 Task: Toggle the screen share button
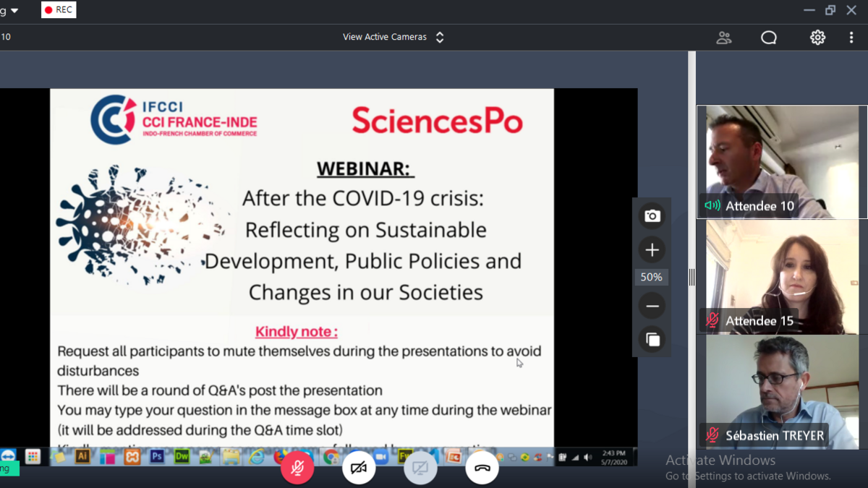pos(420,468)
